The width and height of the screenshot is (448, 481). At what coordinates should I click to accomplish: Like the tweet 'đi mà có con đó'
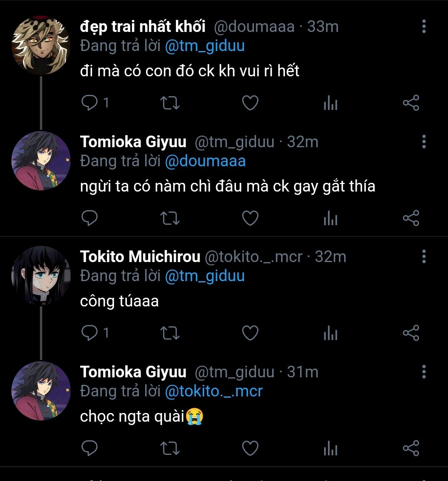click(250, 102)
